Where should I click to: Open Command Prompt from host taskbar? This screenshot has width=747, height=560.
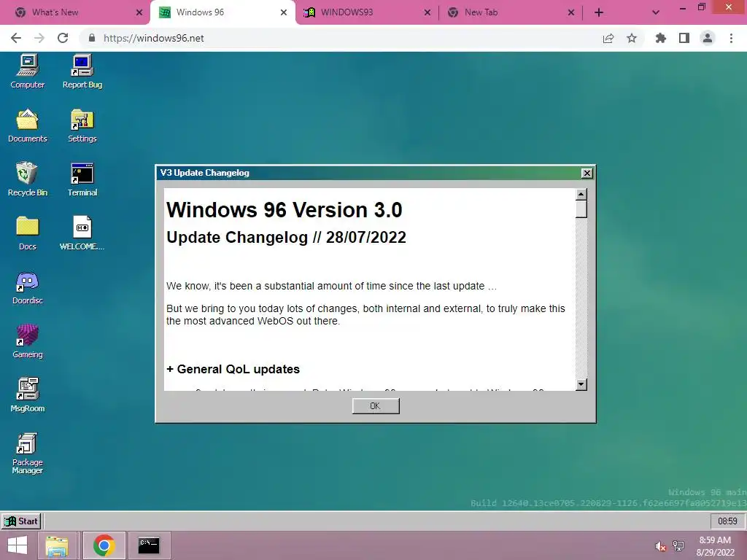(149, 545)
